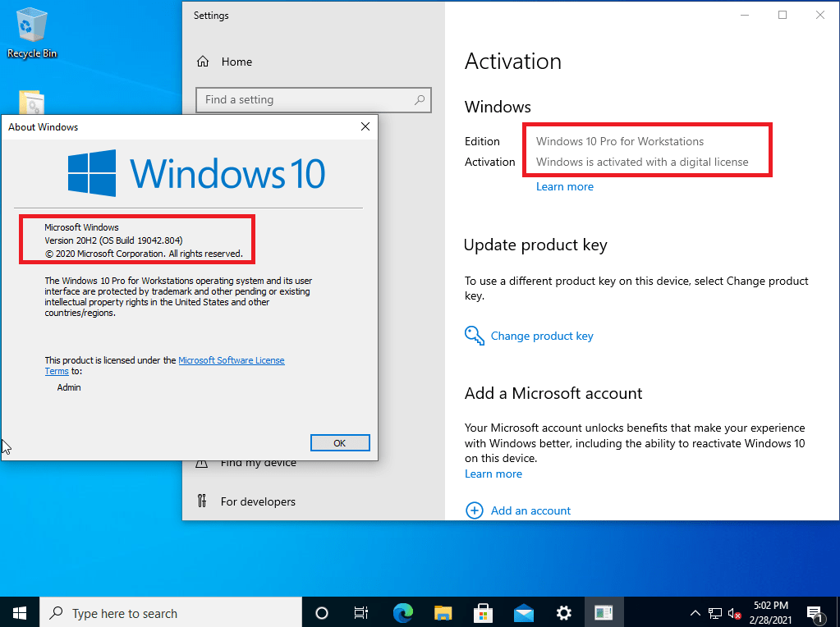Open the Mail app from taskbar

coord(523,612)
